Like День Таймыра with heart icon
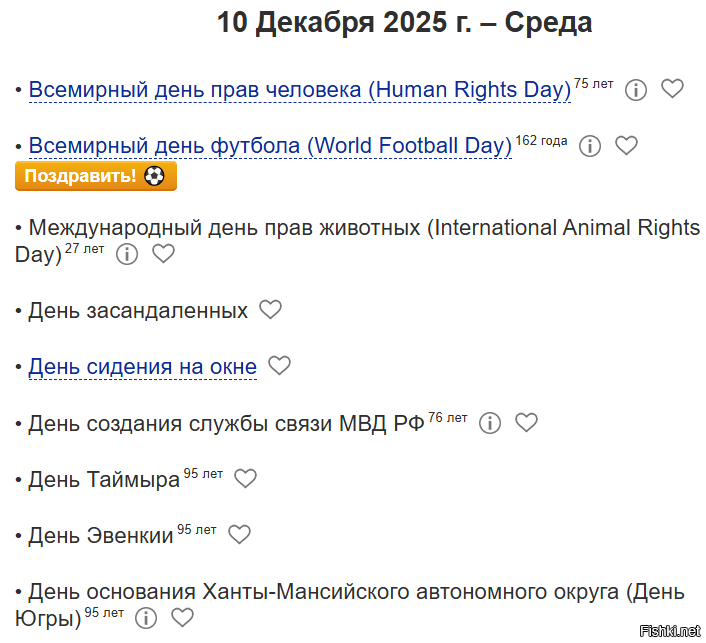Screen dimensions: 706x643 tap(245, 479)
